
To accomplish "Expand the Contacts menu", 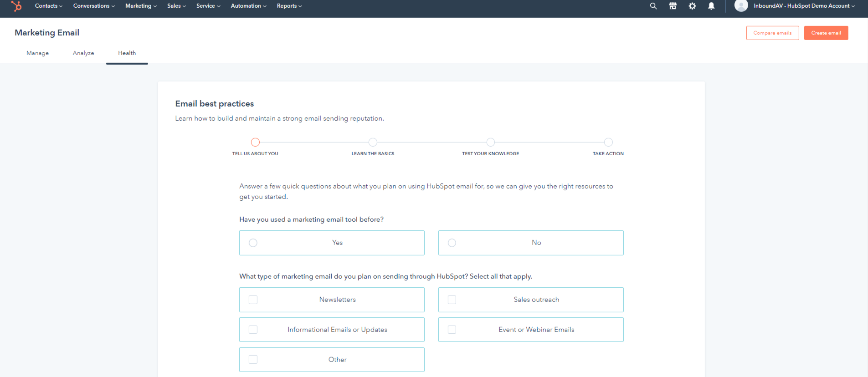I will pos(49,6).
